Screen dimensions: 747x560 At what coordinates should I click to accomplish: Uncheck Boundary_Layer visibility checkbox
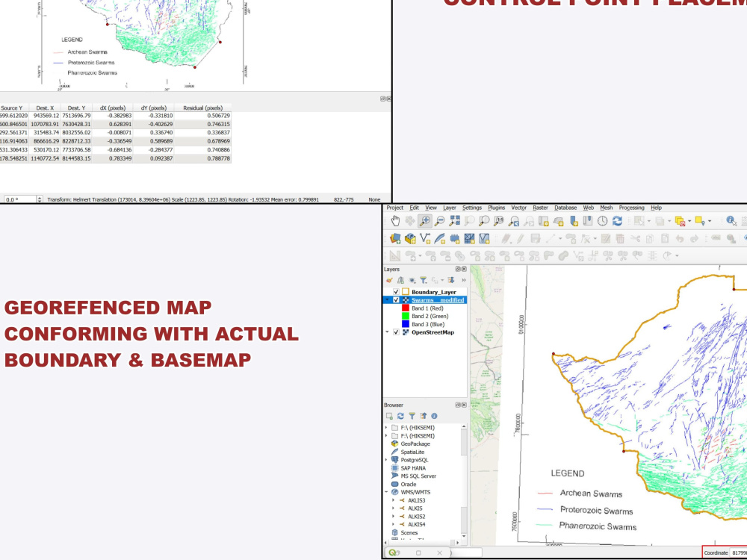pos(396,292)
